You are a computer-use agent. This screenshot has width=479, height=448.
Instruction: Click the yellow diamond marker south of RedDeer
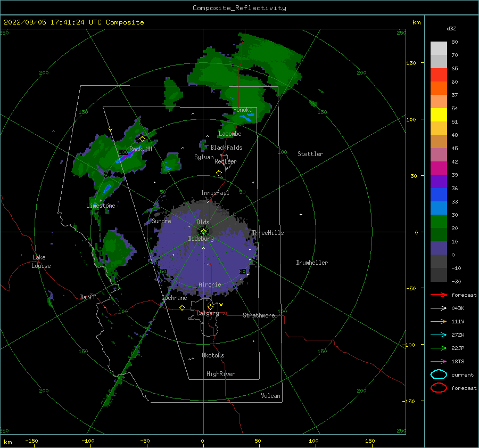point(219,173)
